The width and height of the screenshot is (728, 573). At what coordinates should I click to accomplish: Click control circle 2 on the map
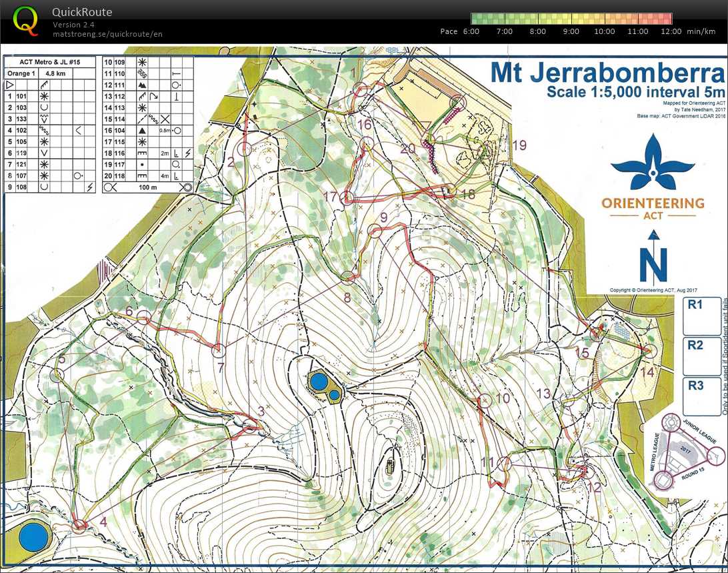pos(245,149)
